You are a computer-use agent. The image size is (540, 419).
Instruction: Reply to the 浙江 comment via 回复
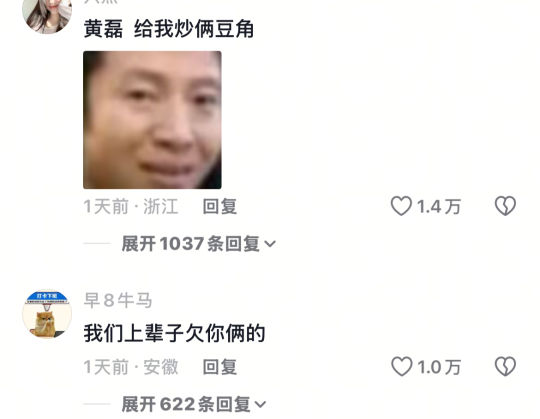(x=220, y=207)
